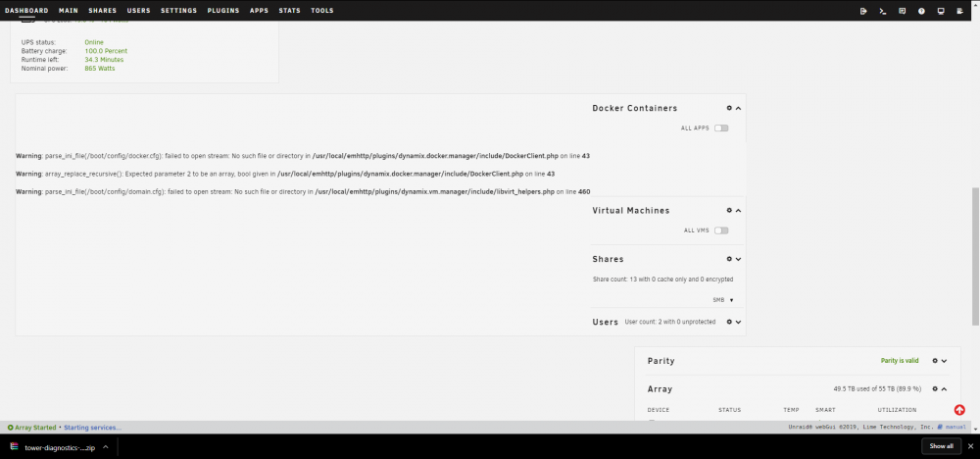Open the tower-diagnostics zip download
Image resolution: width=980 pixels, height=459 pixels.
pos(60,448)
